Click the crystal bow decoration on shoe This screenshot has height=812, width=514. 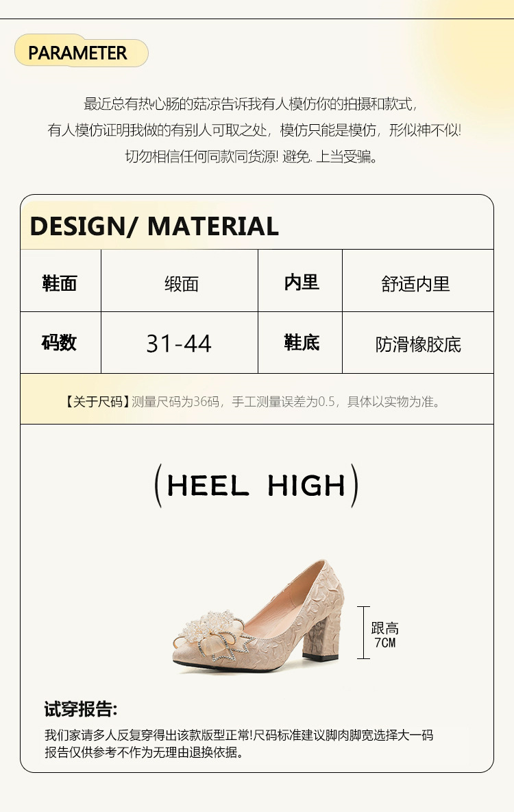213,635
